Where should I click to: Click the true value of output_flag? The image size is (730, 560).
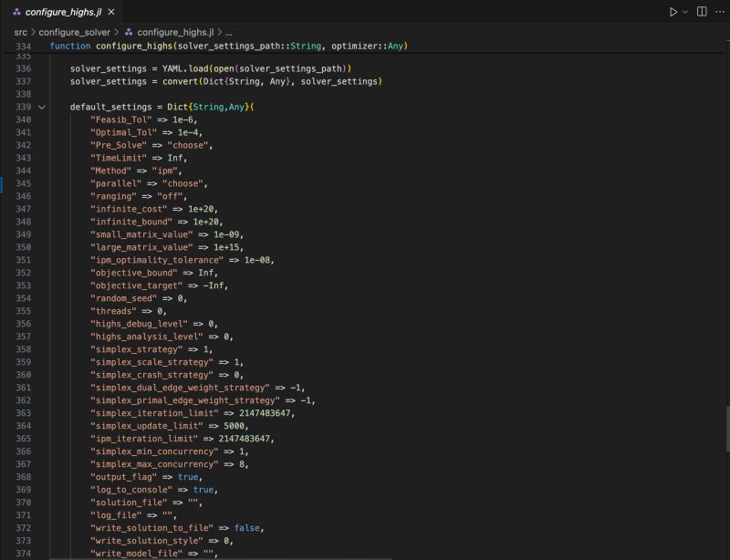tap(188, 477)
